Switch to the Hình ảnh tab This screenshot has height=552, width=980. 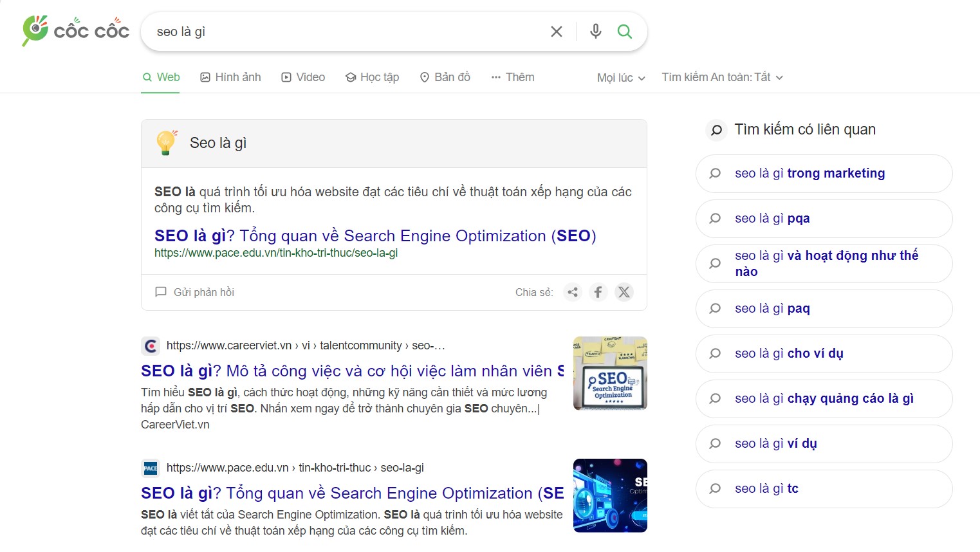click(230, 77)
